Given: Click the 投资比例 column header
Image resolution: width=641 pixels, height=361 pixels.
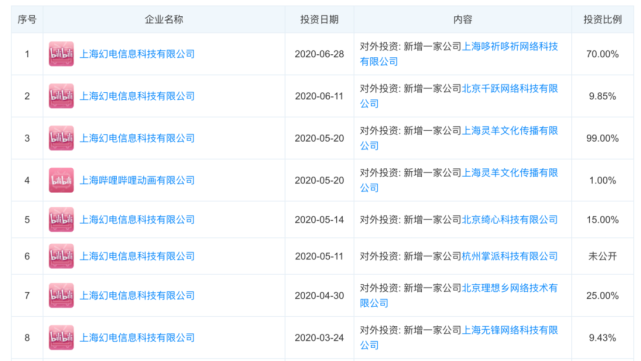Looking at the screenshot, I should (603, 19).
